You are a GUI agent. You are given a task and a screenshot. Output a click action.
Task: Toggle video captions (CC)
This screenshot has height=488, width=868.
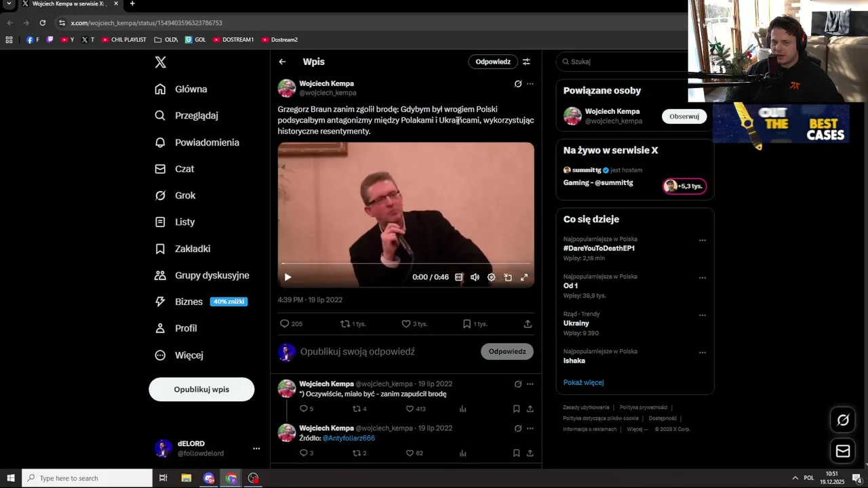(x=459, y=277)
